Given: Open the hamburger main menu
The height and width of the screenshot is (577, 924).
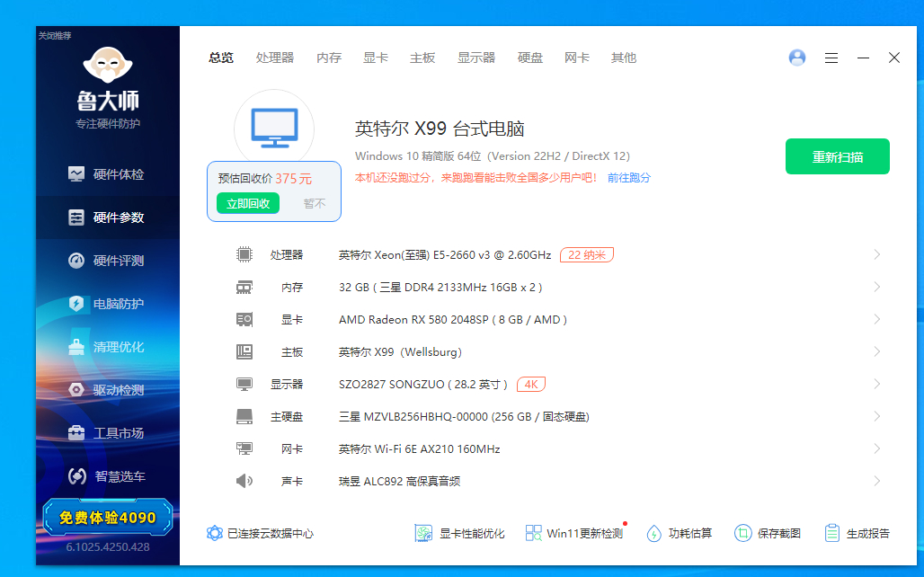Looking at the screenshot, I should point(831,58).
